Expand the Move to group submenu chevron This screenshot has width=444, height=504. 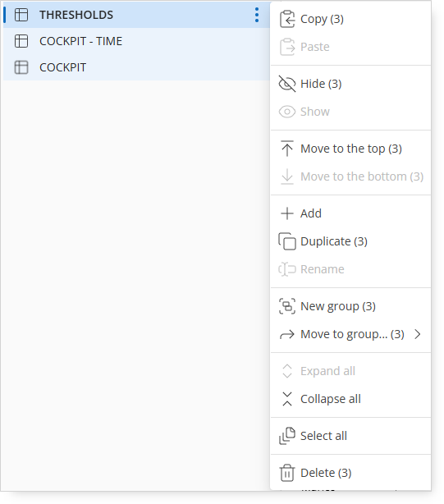[418, 334]
